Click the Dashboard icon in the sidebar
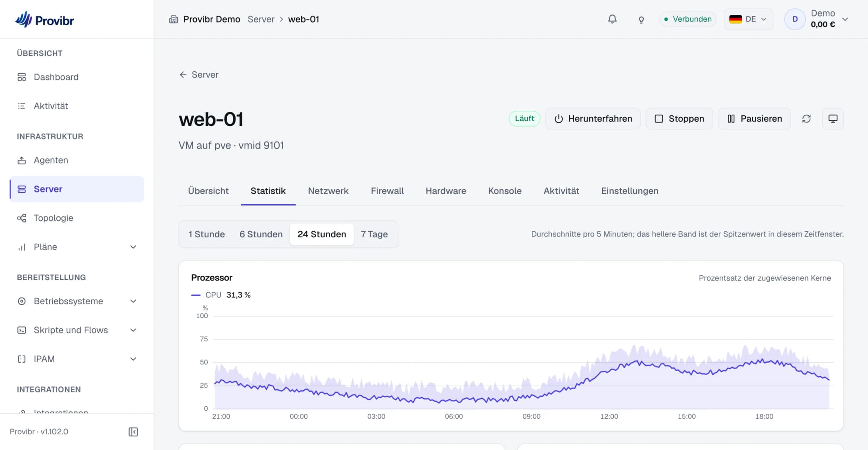 click(22, 77)
